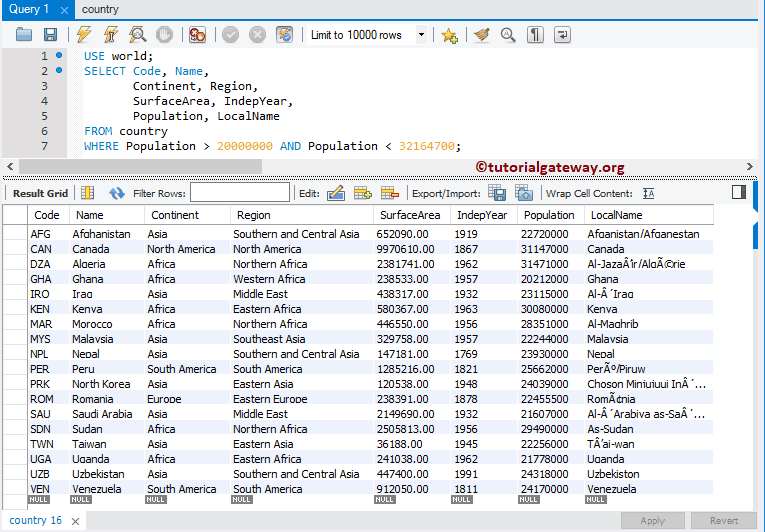Switch to the Query 1 tab

(29, 9)
